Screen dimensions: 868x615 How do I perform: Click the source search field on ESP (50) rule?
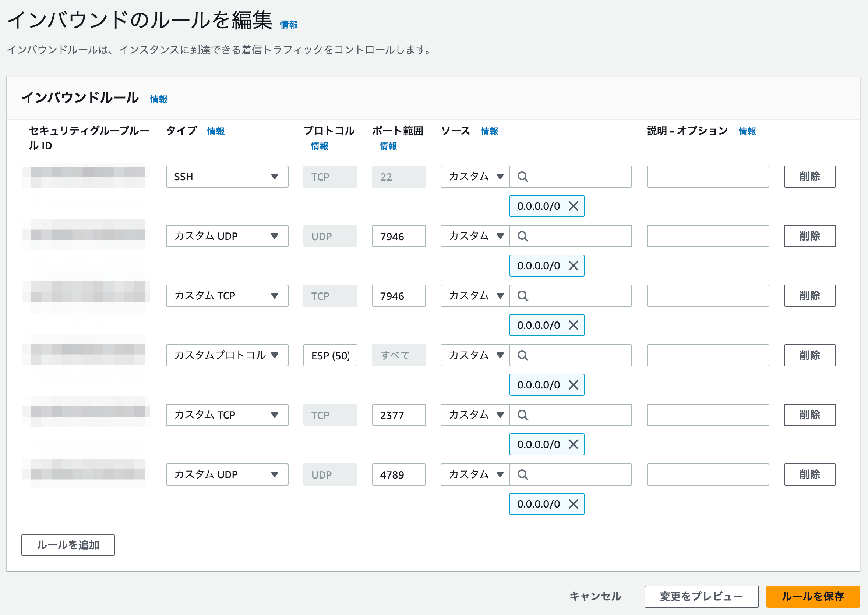[x=571, y=355]
